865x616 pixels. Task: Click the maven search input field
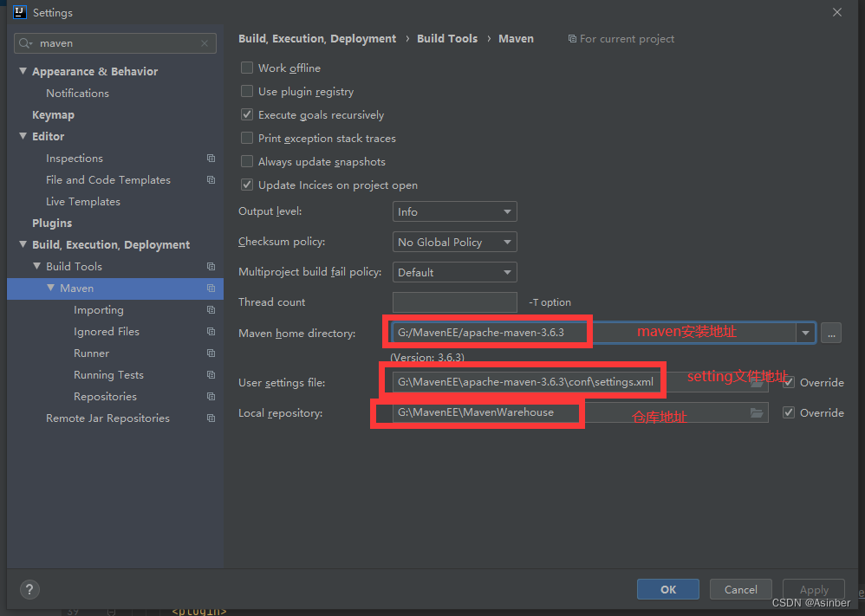114,43
